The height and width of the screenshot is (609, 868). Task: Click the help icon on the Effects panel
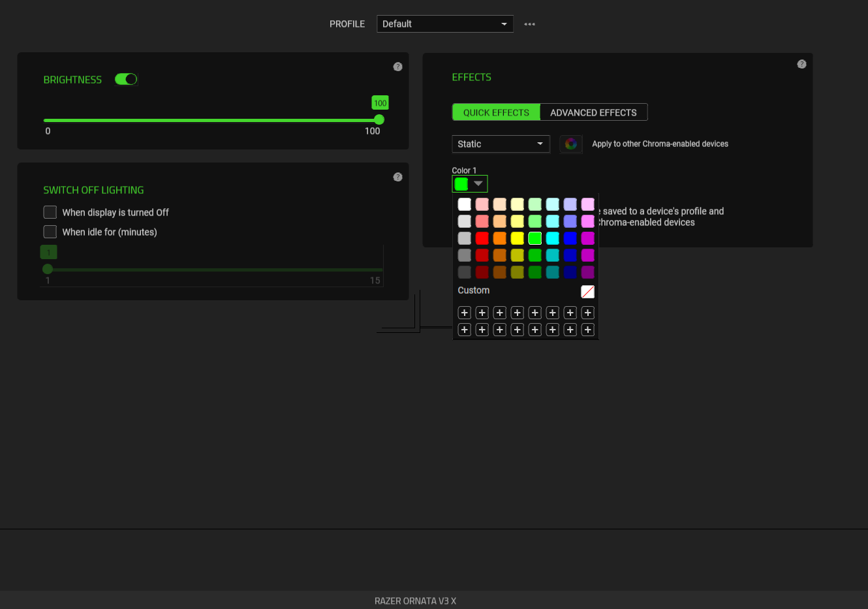coord(802,64)
